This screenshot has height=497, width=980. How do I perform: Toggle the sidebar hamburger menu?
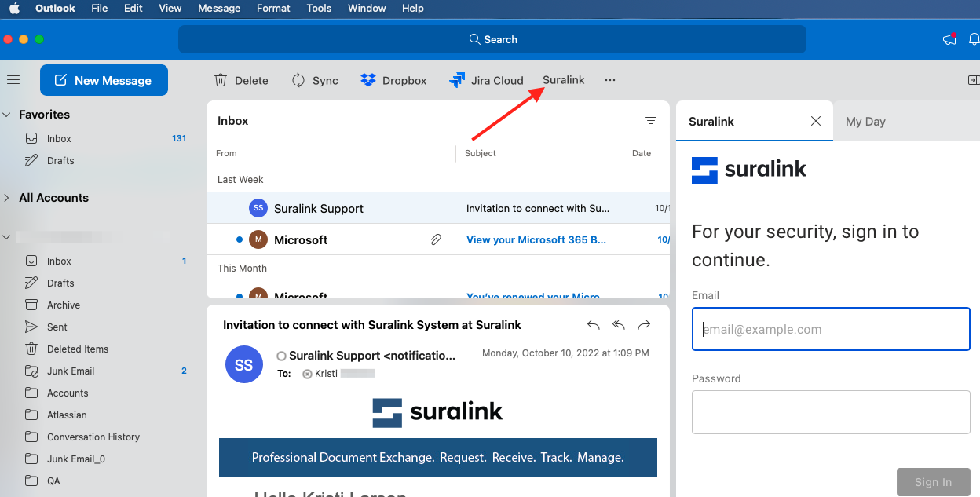click(13, 80)
